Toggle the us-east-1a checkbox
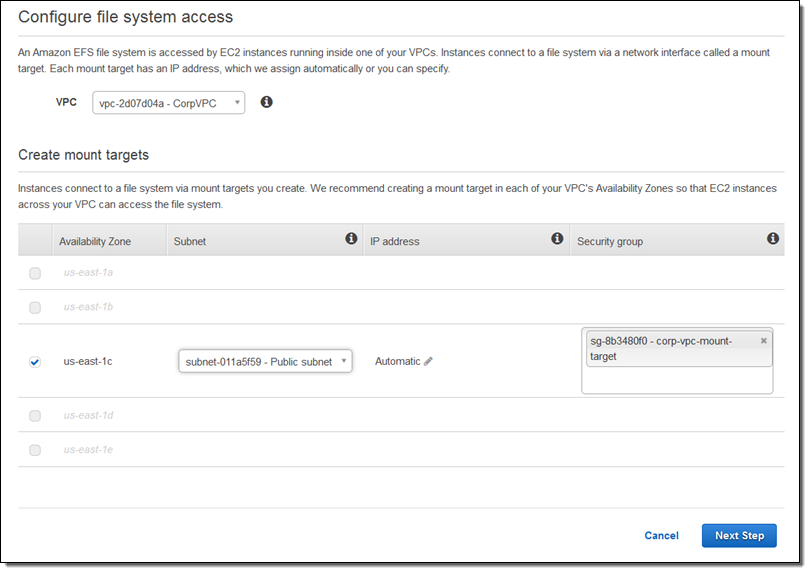Image resolution: width=810 pixels, height=573 pixels. click(x=35, y=274)
